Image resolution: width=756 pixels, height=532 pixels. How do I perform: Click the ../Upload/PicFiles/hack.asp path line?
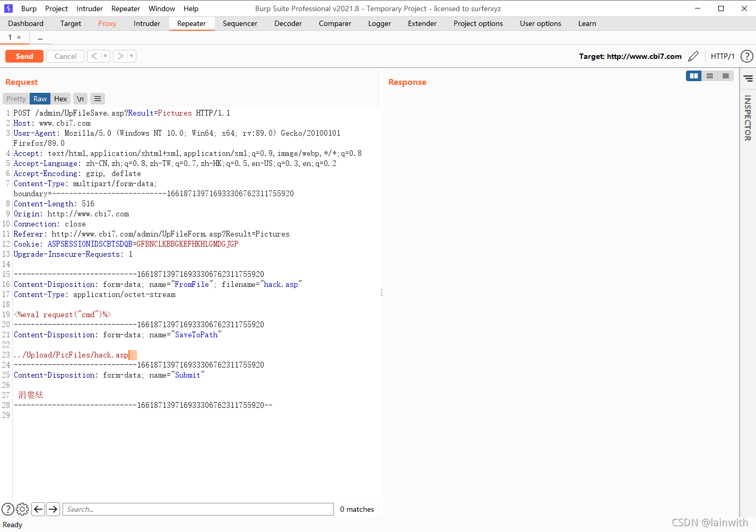coord(71,355)
